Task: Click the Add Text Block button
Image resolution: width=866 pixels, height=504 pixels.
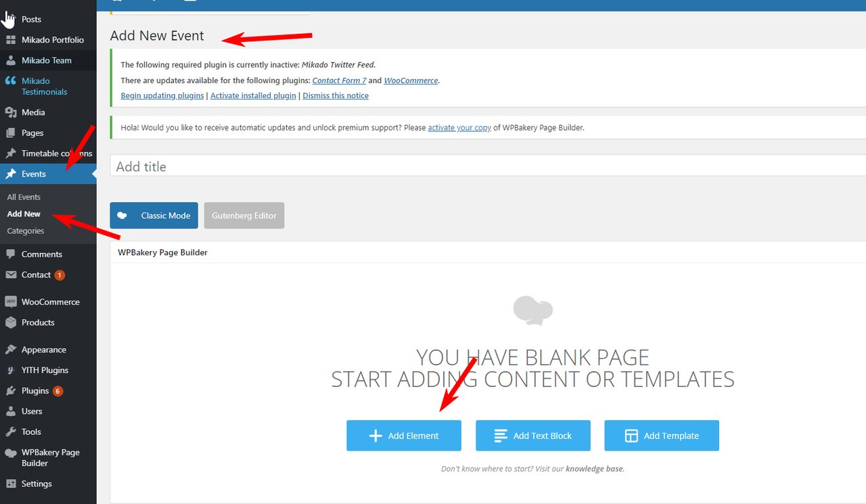Action: tap(533, 436)
